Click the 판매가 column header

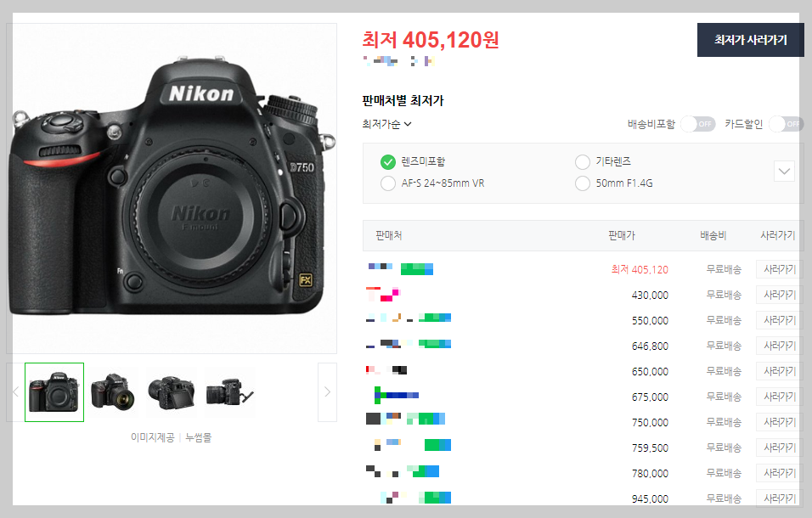pyautogui.click(x=622, y=235)
